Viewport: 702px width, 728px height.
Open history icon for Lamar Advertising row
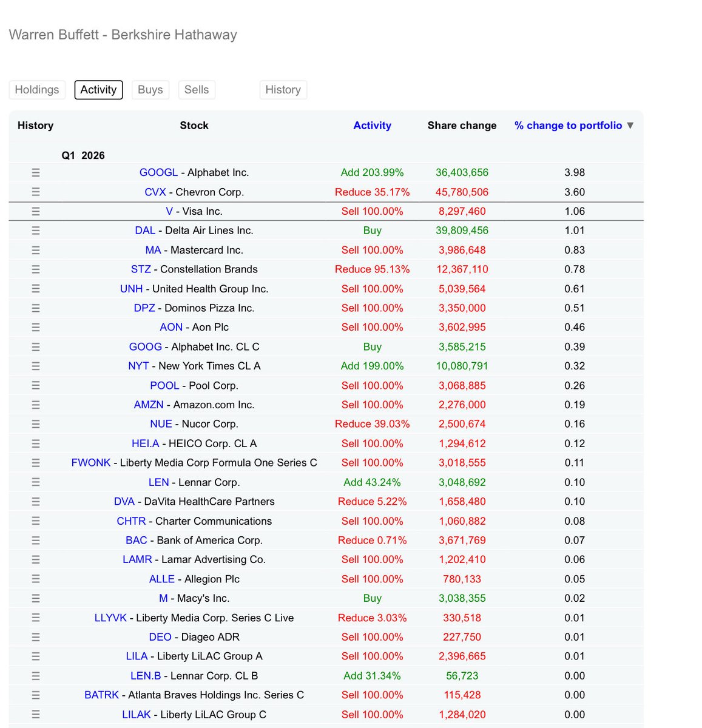36,559
